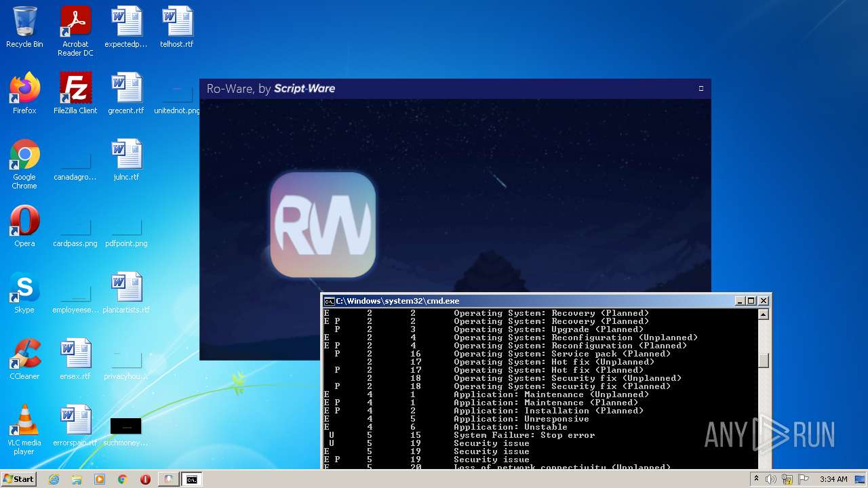
Task: Open Opera from the taskbar
Action: click(145, 479)
